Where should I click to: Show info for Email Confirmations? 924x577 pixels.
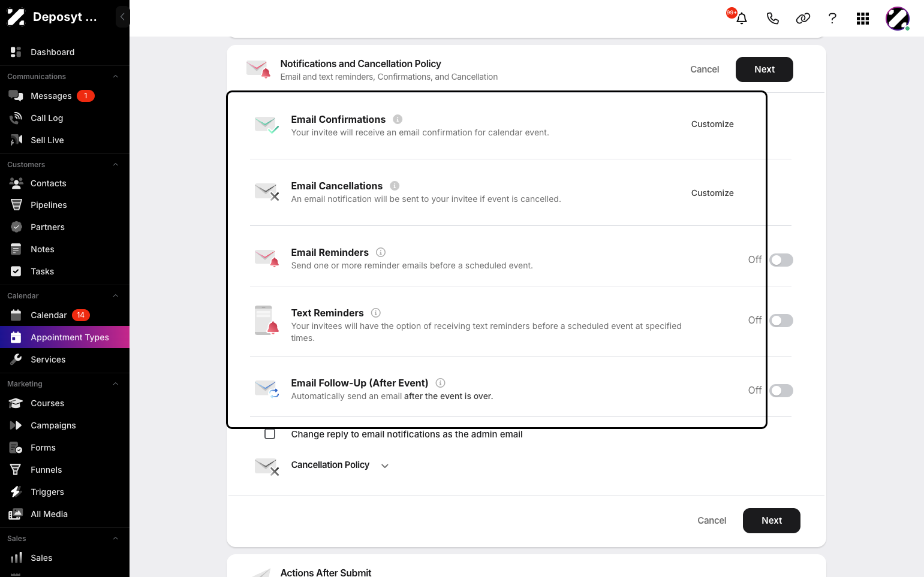point(398,119)
